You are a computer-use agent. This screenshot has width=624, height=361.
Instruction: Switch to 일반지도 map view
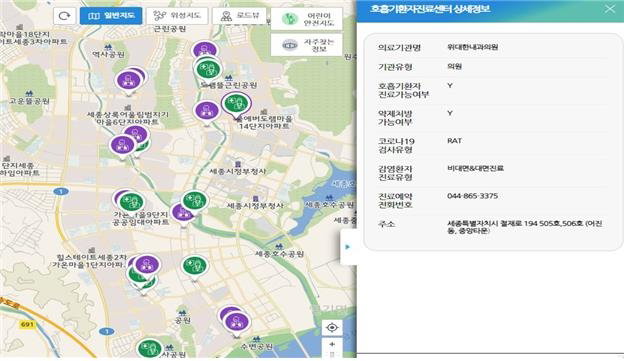(x=111, y=16)
